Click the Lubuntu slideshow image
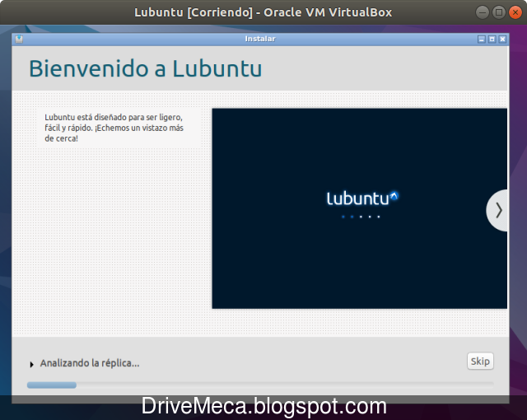This screenshot has width=527, height=420. point(359,208)
